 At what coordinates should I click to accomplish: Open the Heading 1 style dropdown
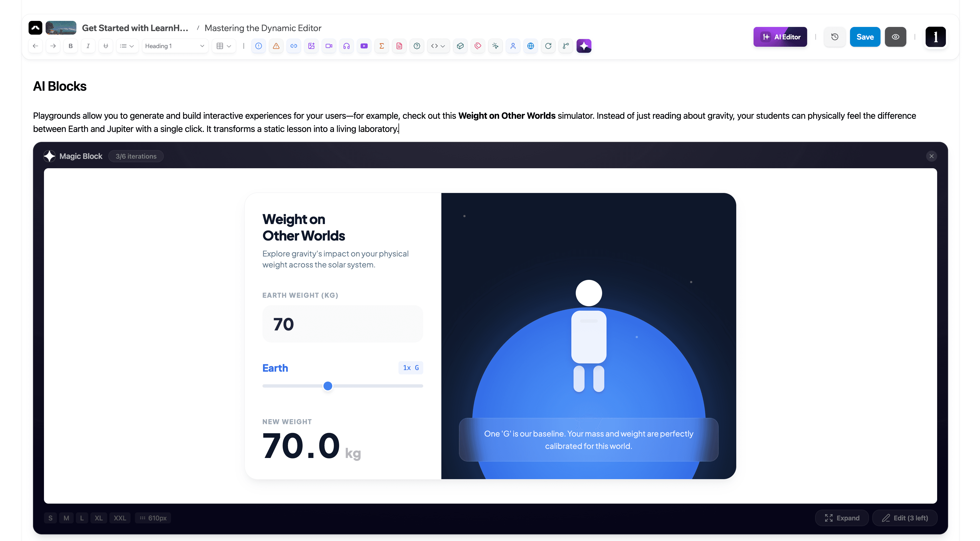175,46
